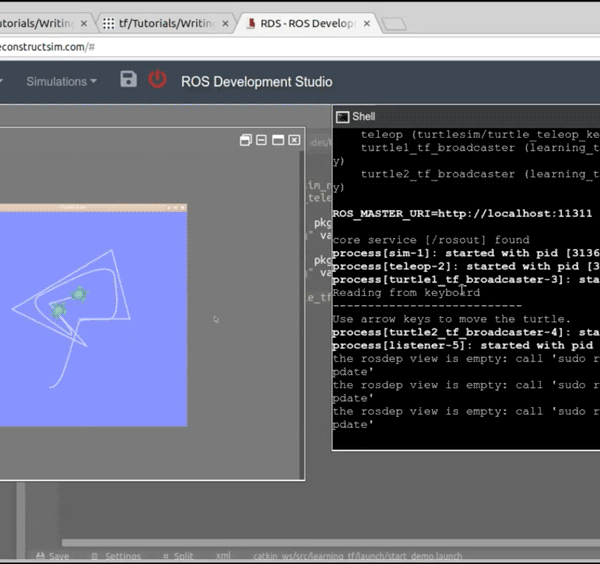Click the upper turtle in turtlesim
Screen dimensions: 600x564
[80, 294]
